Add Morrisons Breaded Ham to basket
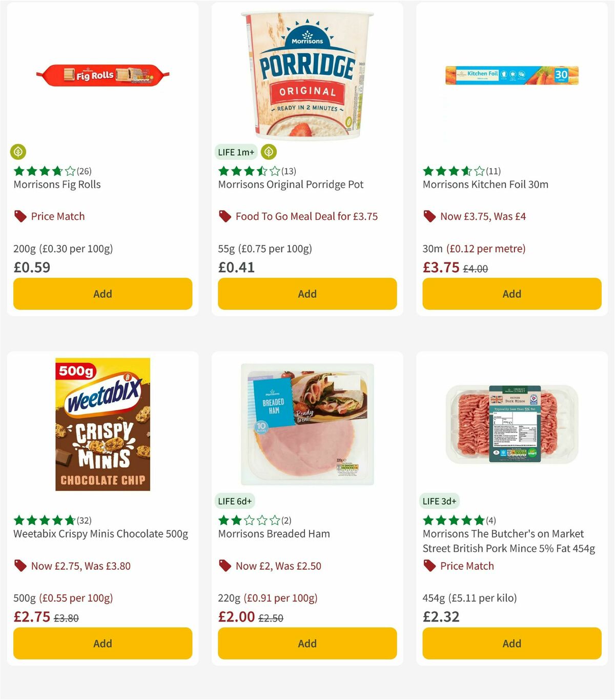 coord(306,643)
